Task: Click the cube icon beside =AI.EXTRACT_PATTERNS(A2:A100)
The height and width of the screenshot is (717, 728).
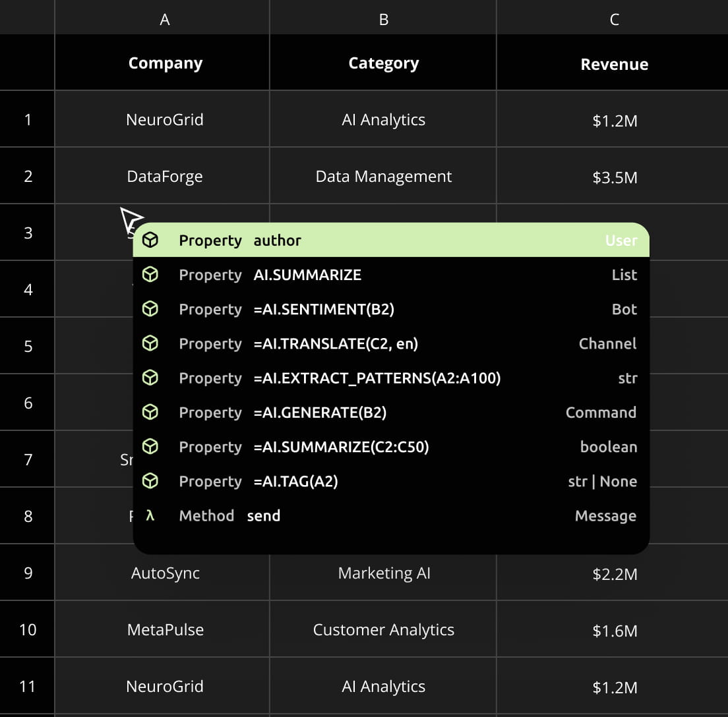Action: click(150, 378)
